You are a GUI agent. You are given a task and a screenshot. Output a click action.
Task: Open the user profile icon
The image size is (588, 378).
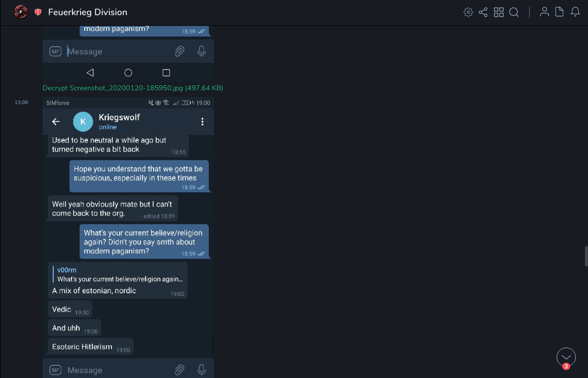(x=544, y=12)
